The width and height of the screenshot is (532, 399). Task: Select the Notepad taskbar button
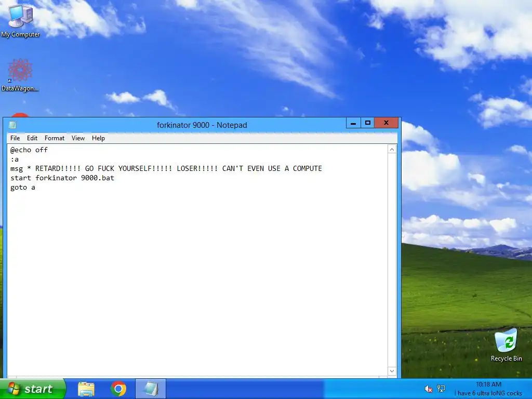pos(151,389)
